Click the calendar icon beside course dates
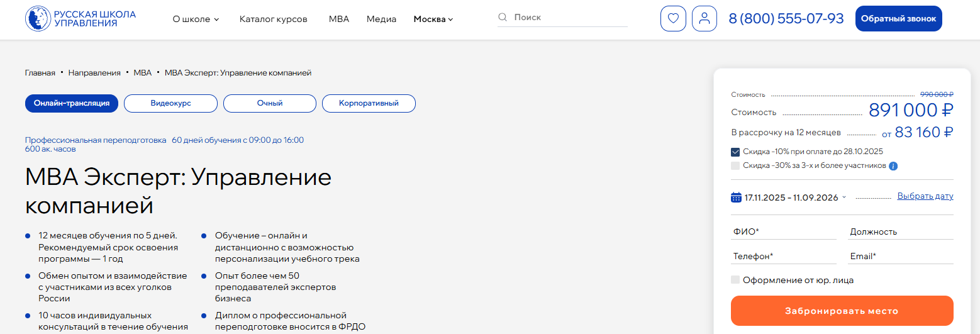This screenshot has height=334, width=980. [736, 197]
